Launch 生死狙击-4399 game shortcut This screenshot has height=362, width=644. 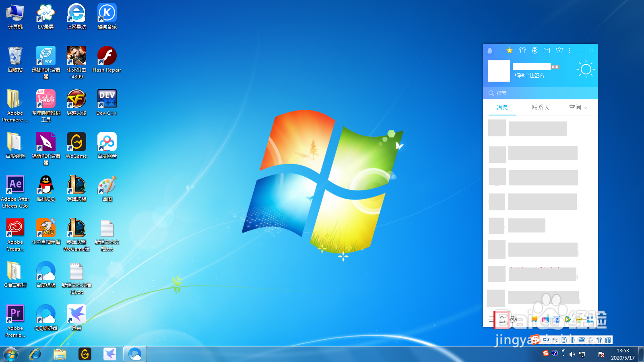pos(76,62)
